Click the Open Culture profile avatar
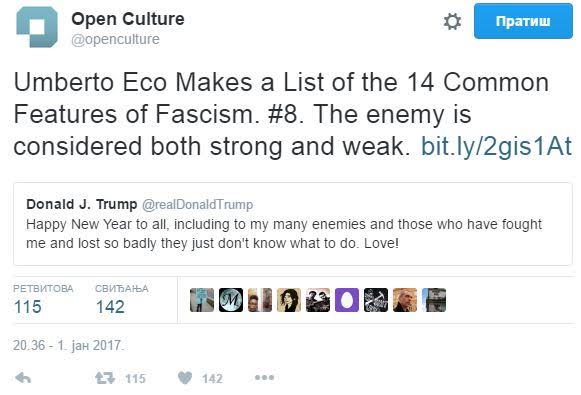Image resolution: width=581 pixels, height=395 pixels. tap(37, 27)
